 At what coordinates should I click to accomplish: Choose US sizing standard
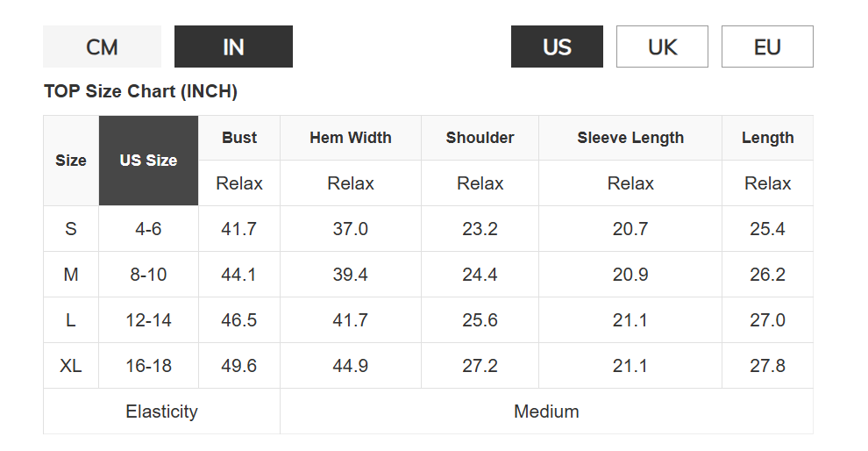(557, 47)
